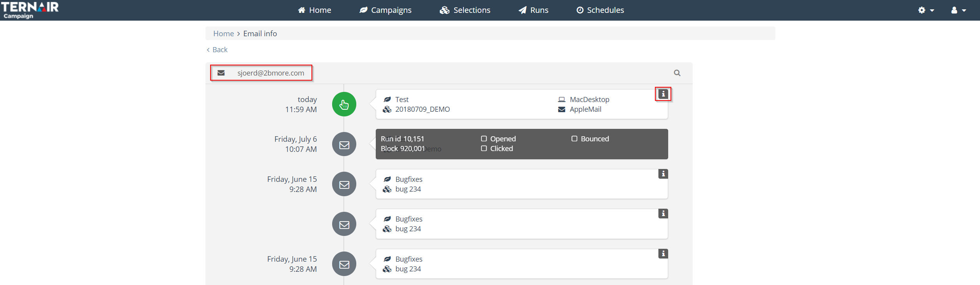The height and width of the screenshot is (285, 980).
Task: Toggle the Bounced checkbox
Action: tap(574, 139)
